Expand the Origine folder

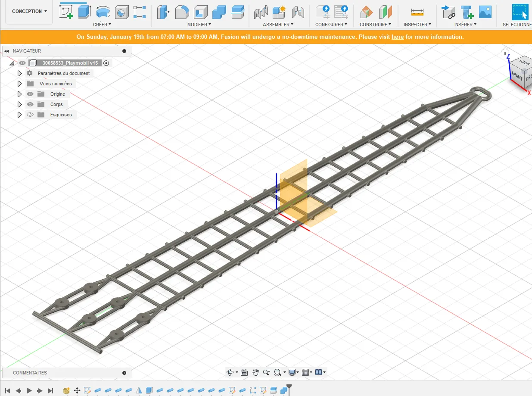pyautogui.click(x=19, y=94)
